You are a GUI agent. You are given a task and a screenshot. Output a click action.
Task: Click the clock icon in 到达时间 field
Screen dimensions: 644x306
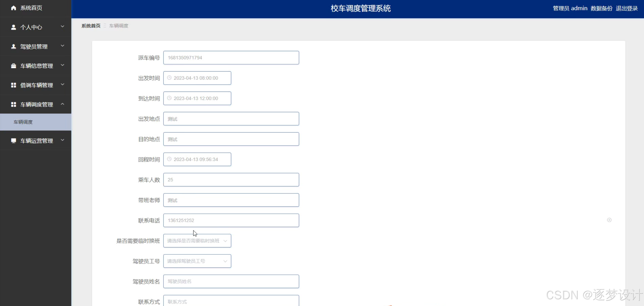(x=169, y=98)
